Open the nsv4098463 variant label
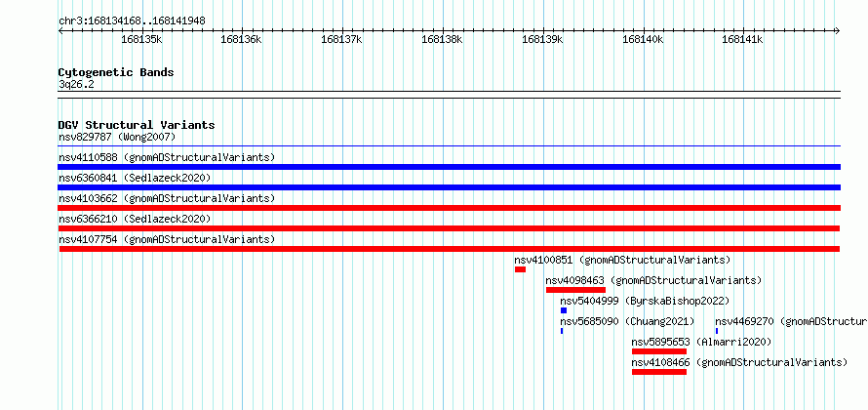 click(x=653, y=280)
